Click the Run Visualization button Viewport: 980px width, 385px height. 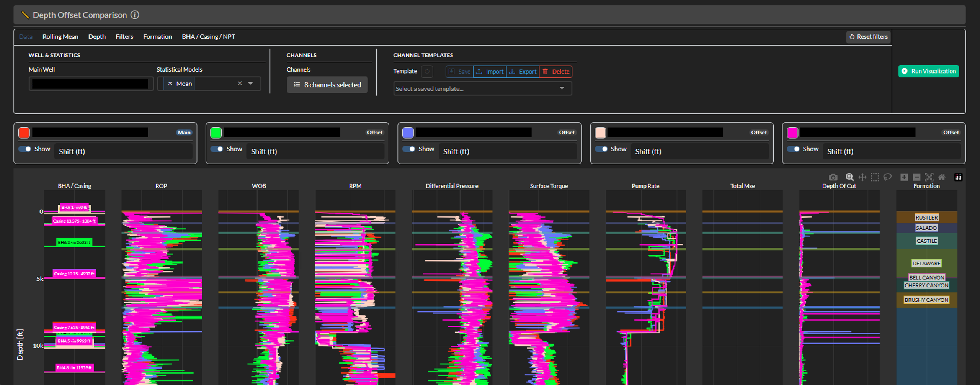tap(929, 71)
